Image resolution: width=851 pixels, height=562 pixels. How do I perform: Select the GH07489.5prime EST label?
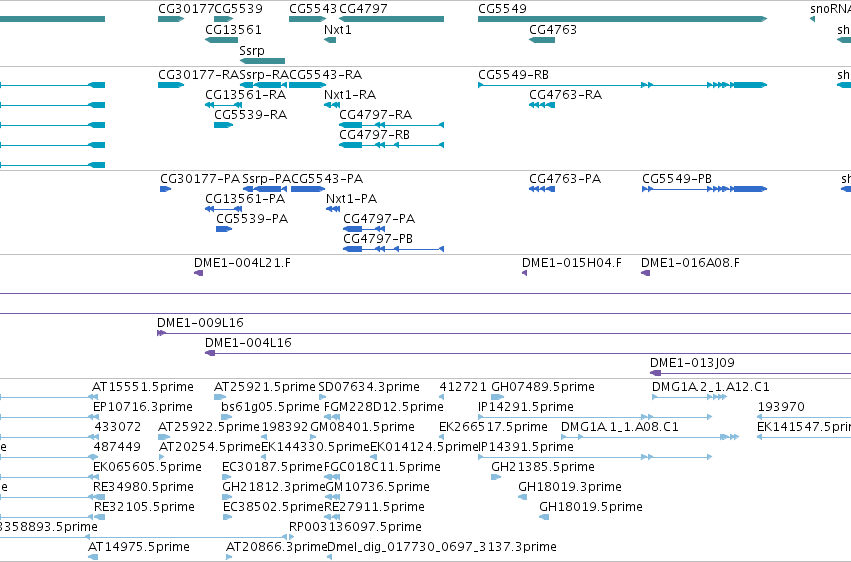click(x=543, y=387)
